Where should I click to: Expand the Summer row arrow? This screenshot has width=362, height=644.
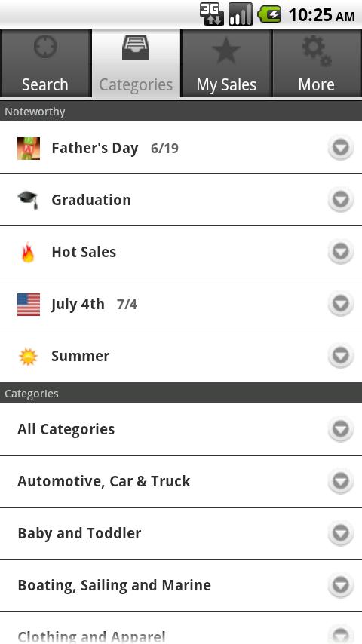[341, 356]
